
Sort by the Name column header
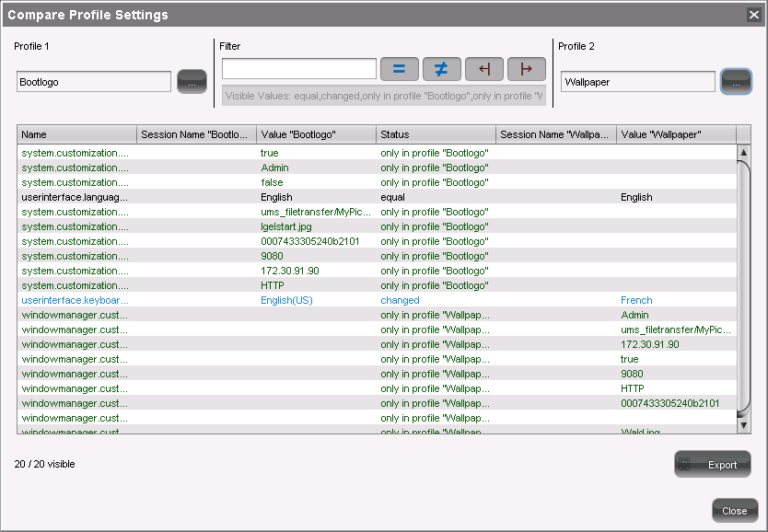click(76, 134)
